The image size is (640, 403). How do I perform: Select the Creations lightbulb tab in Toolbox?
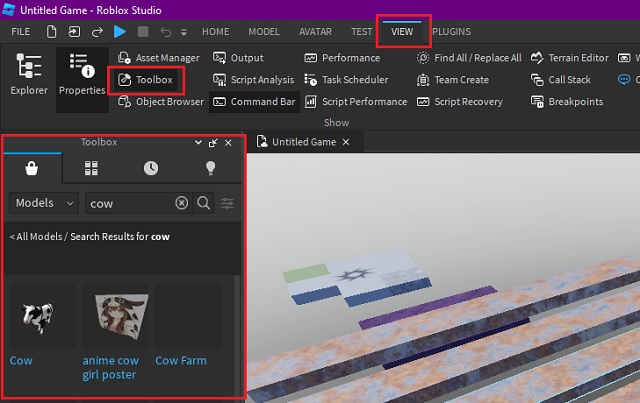210,168
